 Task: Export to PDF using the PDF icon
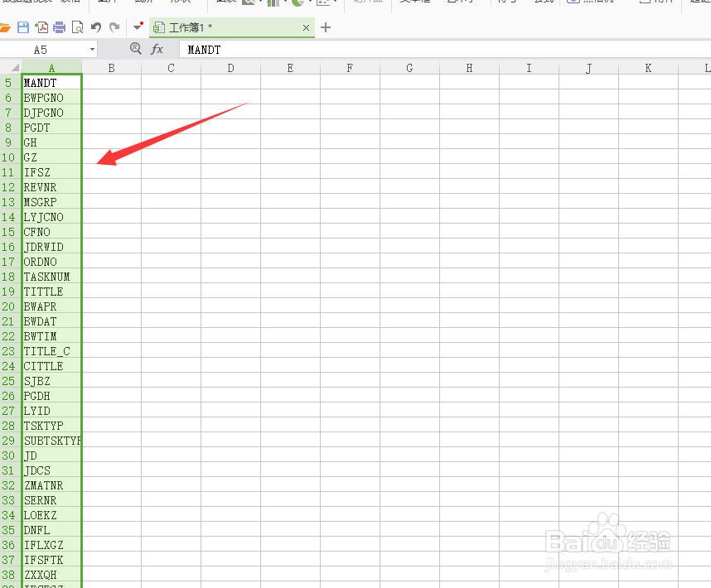pyautogui.click(x=41, y=27)
